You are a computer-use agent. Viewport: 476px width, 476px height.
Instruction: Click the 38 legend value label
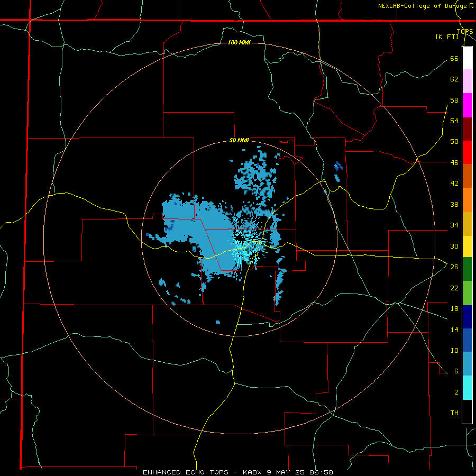[x=454, y=204]
